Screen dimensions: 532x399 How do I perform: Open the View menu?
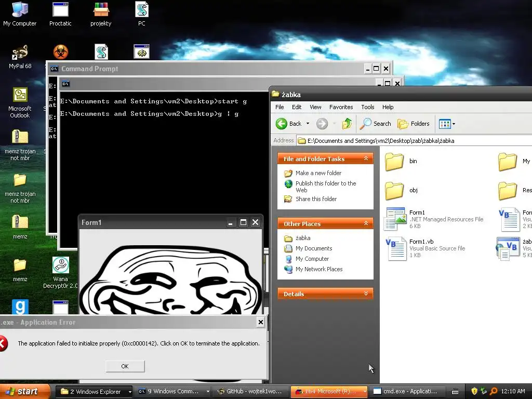(x=315, y=107)
